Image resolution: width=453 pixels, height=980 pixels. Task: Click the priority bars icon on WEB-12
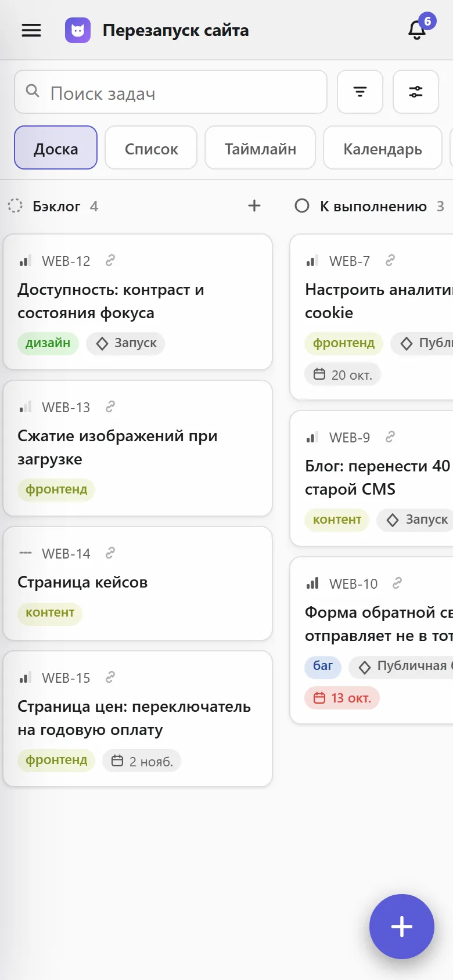[x=25, y=261]
